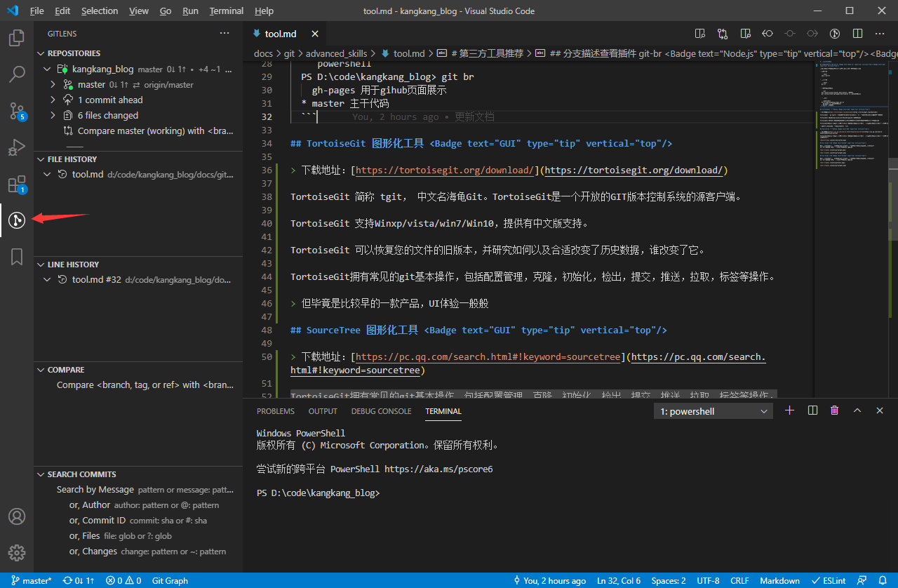The height and width of the screenshot is (588, 898).
Task: Open locked preview icon in editor toolbar
Action: click(x=745, y=33)
